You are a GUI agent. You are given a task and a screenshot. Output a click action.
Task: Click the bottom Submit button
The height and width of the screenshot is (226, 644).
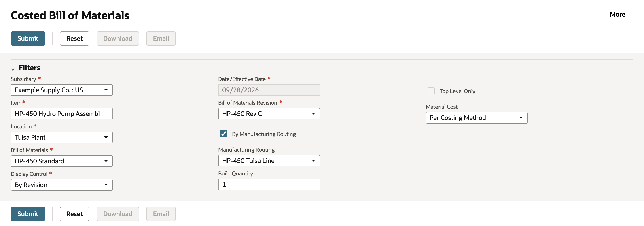[28, 214]
